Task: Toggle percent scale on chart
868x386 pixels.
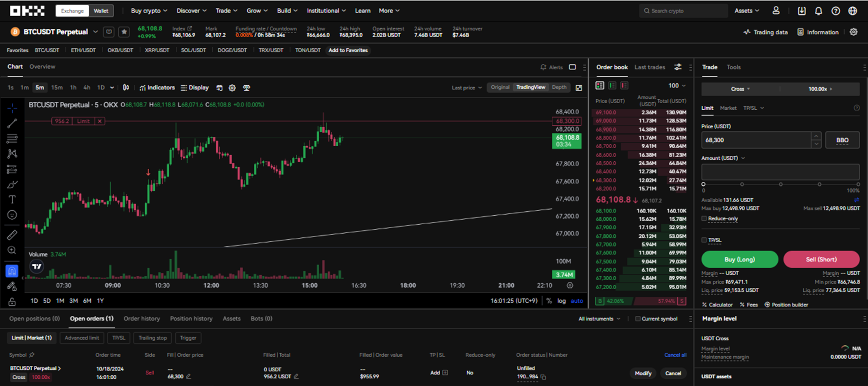Action: point(549,301)
